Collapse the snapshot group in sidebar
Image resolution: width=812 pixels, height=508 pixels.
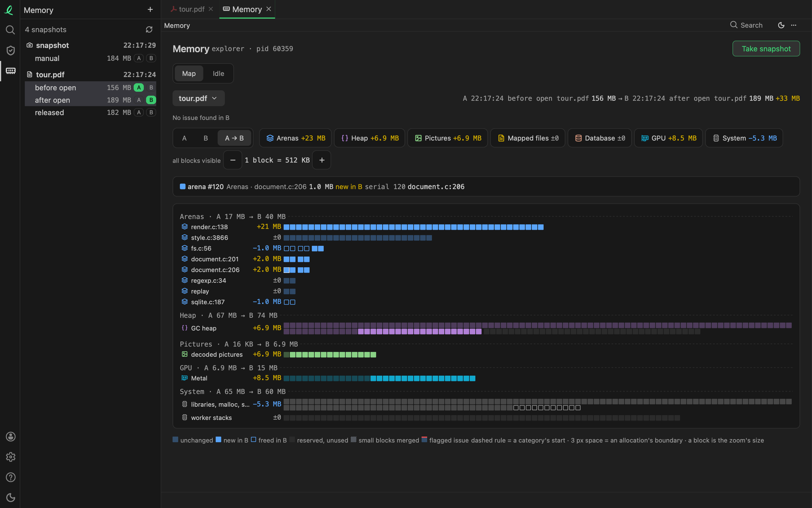[x=91, y=45]
